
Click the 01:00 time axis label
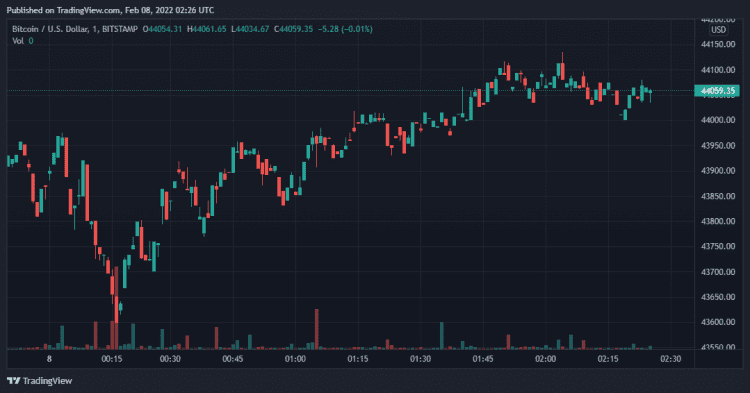pos(295,359)
